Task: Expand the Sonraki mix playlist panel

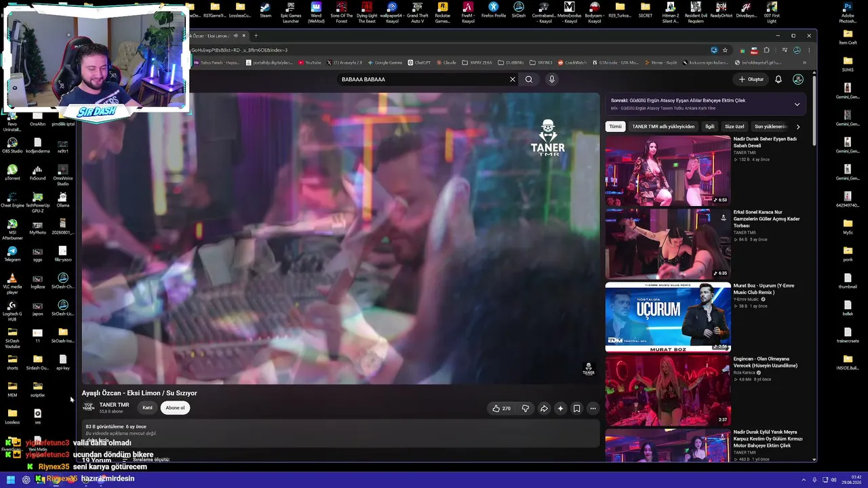Action: pyautogui.click(x=797, y=104)
